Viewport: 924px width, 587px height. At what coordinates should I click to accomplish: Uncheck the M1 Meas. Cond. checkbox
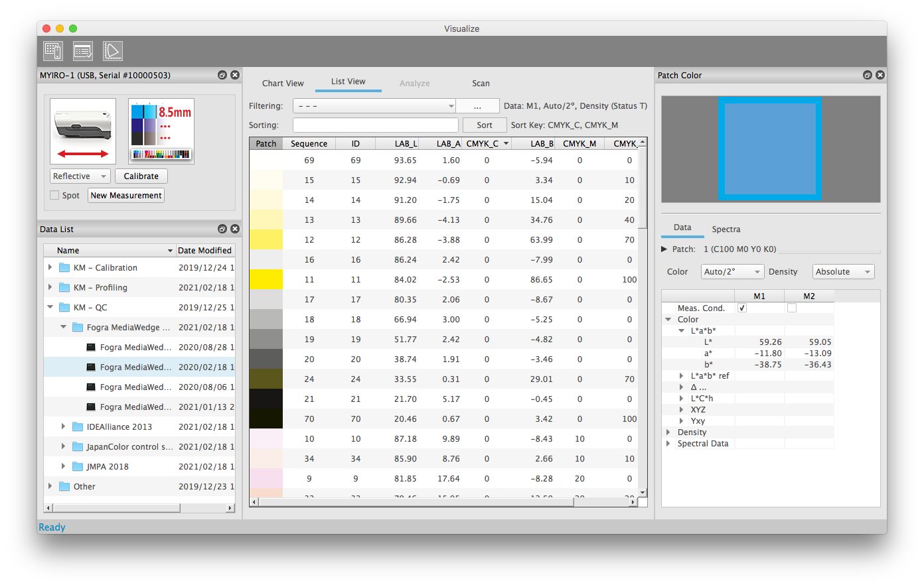click(742, 308)
